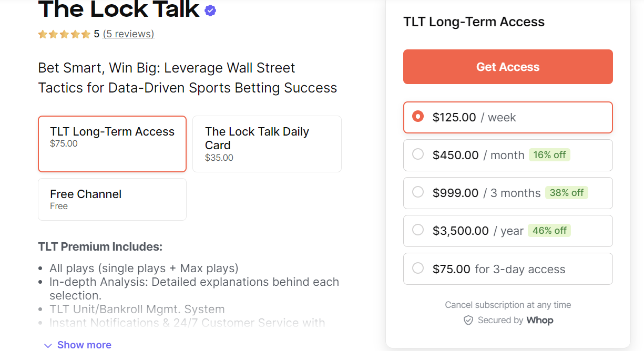Click the verified badge beside The Lock Talk
This screenshot has width=644, height=351.
click(209, 9)
